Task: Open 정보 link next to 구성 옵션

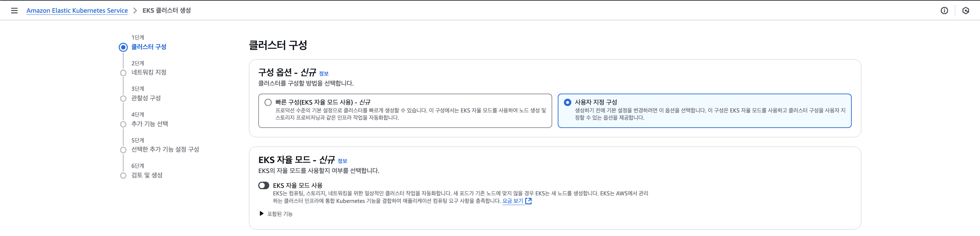Action: pyautogui.click(x=323, y=74)
